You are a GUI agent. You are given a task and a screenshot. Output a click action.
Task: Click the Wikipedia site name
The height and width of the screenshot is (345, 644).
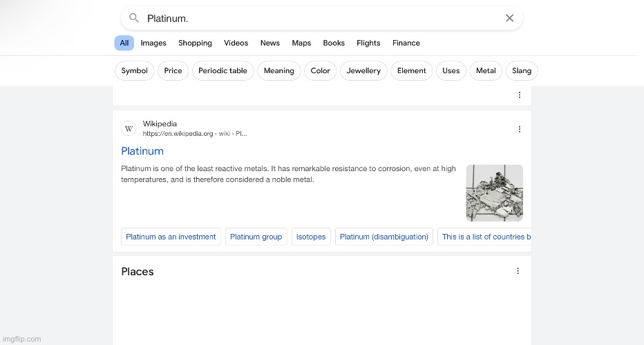[160, 124]
